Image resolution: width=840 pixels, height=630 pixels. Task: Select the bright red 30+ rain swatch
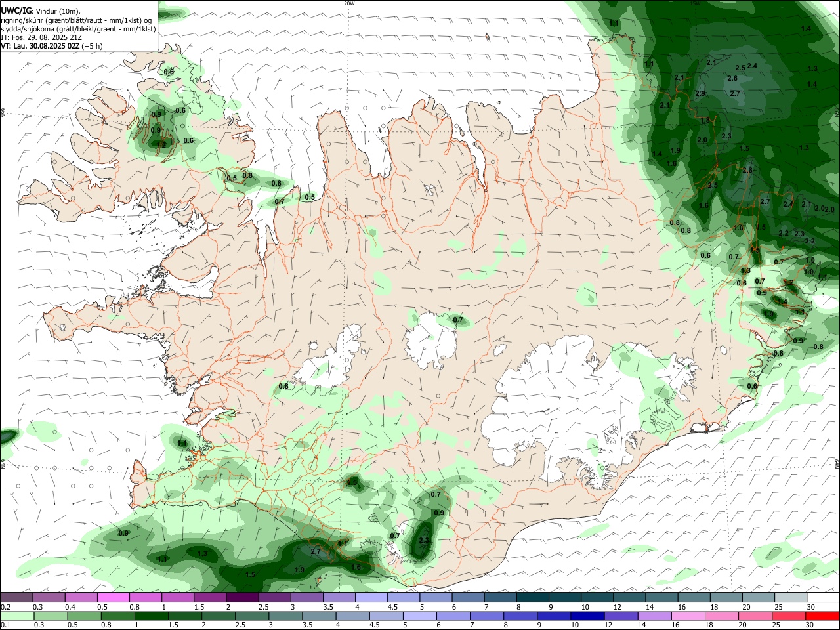tap(823, 616)
